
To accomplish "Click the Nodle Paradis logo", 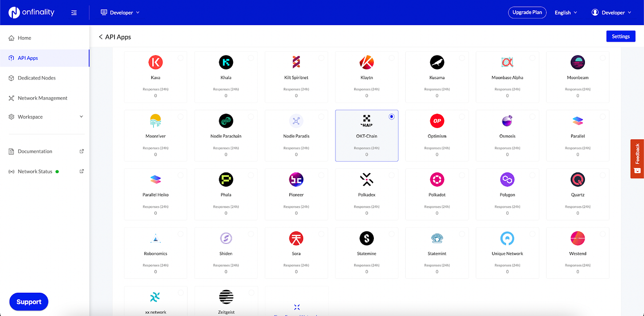I will pos(296,121).
